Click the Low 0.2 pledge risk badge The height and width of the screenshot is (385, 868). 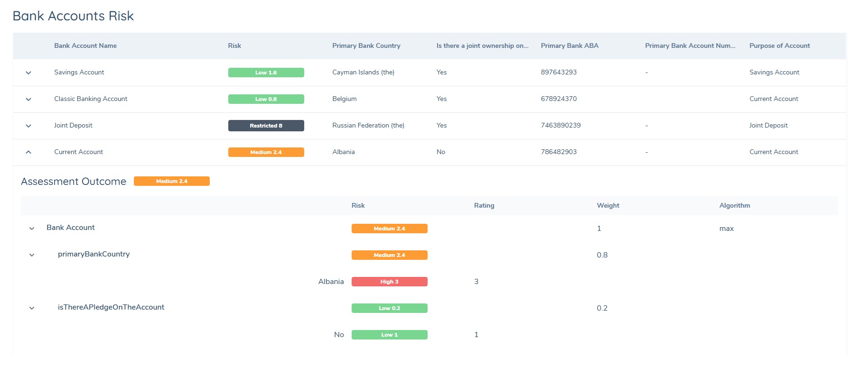389,308
